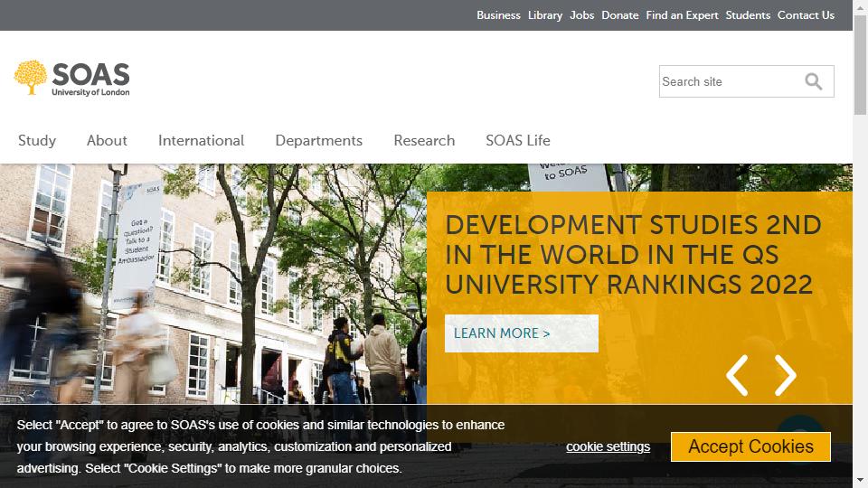Go to next carousel slide arrow
The width and height of the screenshot is (868, 488).
pyautogui.click(x=786, y=375)
